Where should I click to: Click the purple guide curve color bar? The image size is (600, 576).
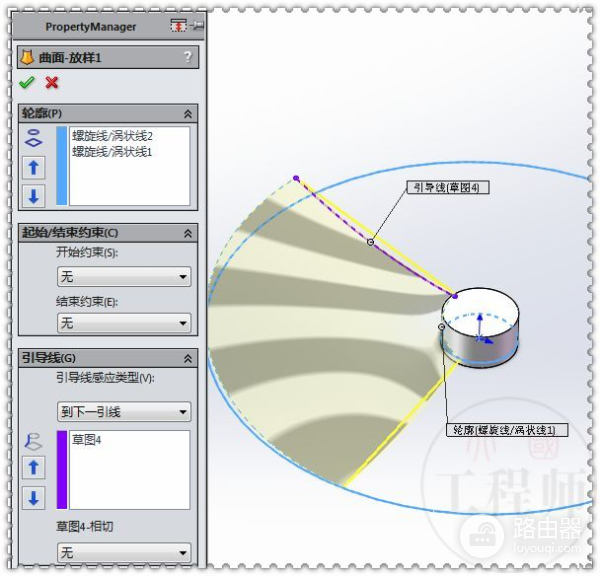62,470
